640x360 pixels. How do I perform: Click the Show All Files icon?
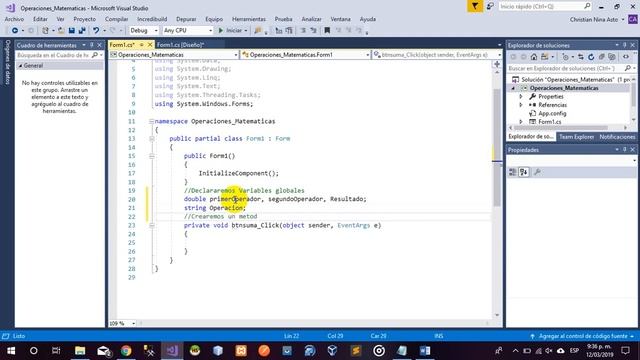coord(611,57)
